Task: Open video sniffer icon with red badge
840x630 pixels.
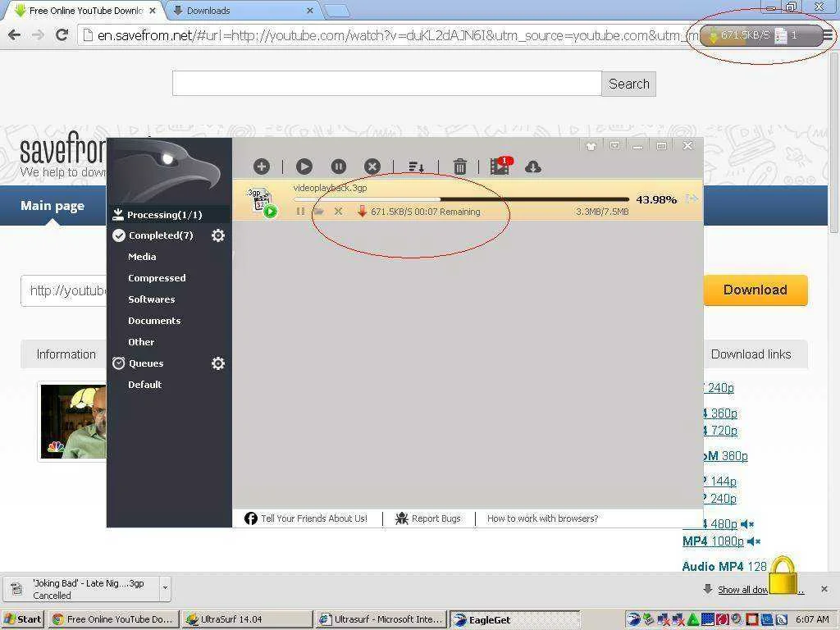Action: [x=501, y=166]
